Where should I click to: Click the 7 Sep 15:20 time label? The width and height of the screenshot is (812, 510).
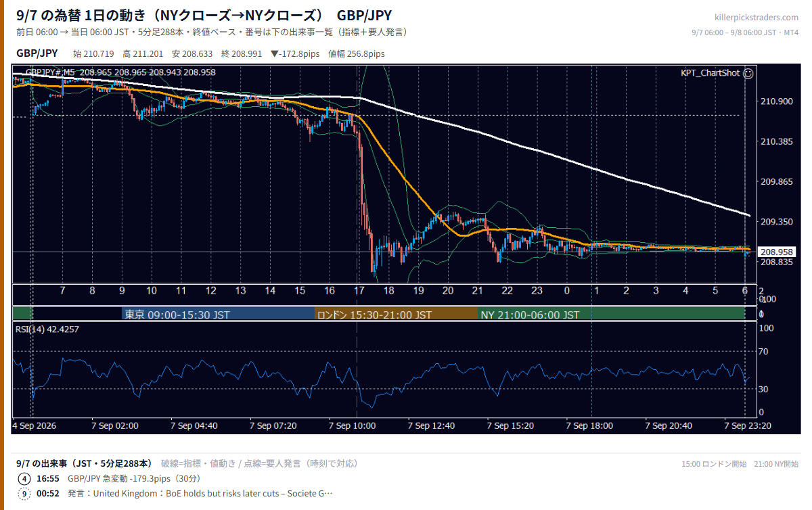[x=511, y=425]
